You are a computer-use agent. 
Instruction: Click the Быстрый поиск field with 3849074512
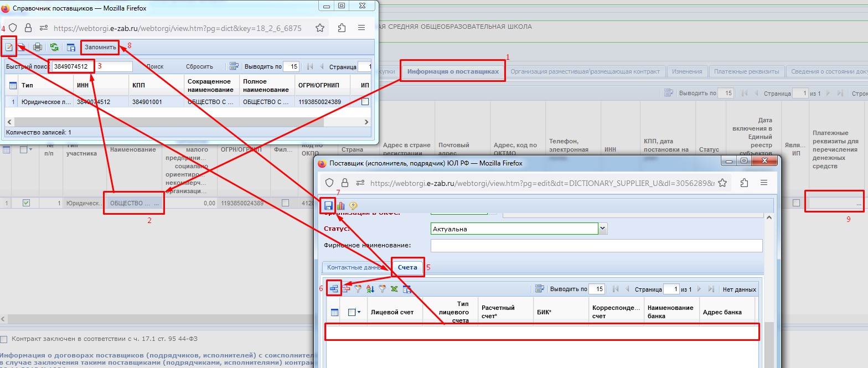(92, 66)
